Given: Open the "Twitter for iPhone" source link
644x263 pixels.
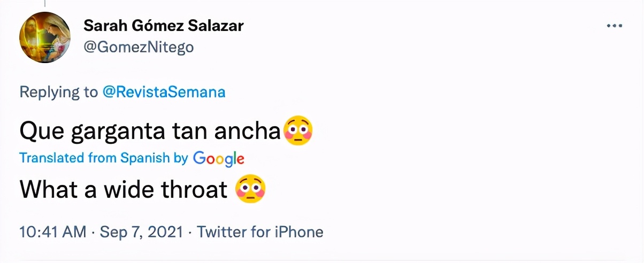Looking at the screenshot, I should [x=260, y=232].
